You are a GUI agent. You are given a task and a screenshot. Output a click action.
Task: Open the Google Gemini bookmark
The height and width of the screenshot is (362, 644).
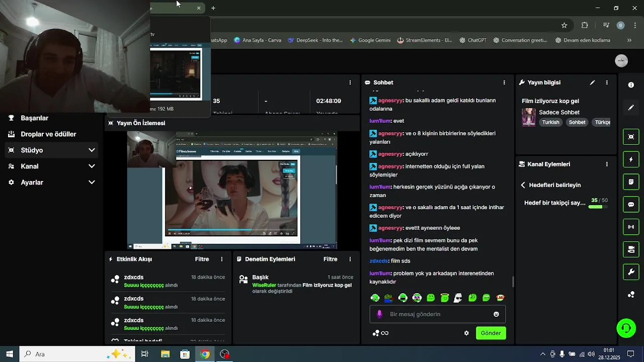tap(370, 40)
